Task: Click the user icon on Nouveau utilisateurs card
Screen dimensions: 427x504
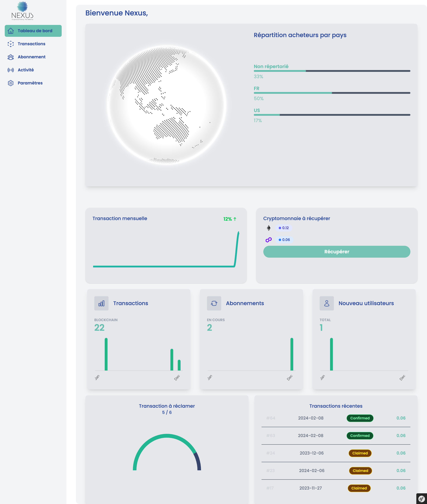Action: (326, 303)
